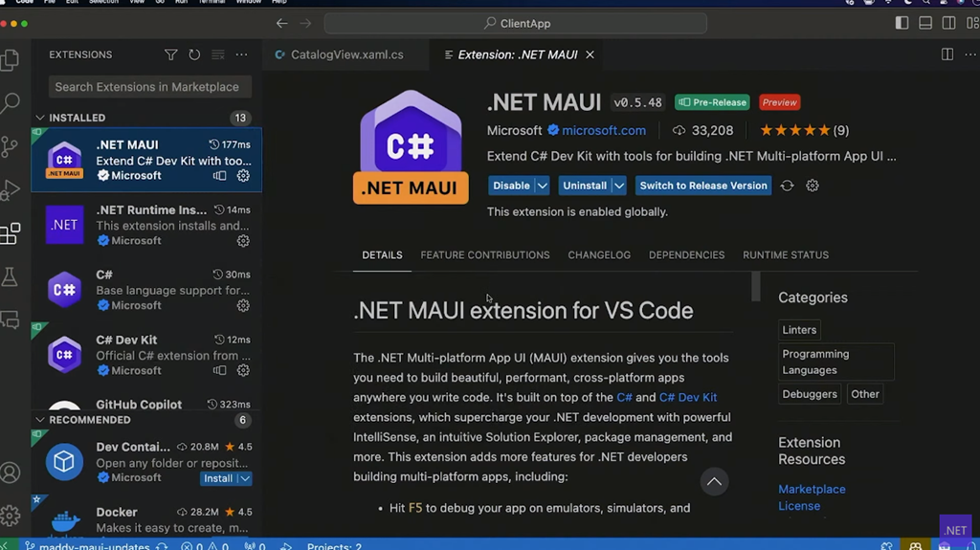This screenshot has height=550, width=980.
Task: Open manage gear for .NET Runtime Install Tool
Action: 243,241
